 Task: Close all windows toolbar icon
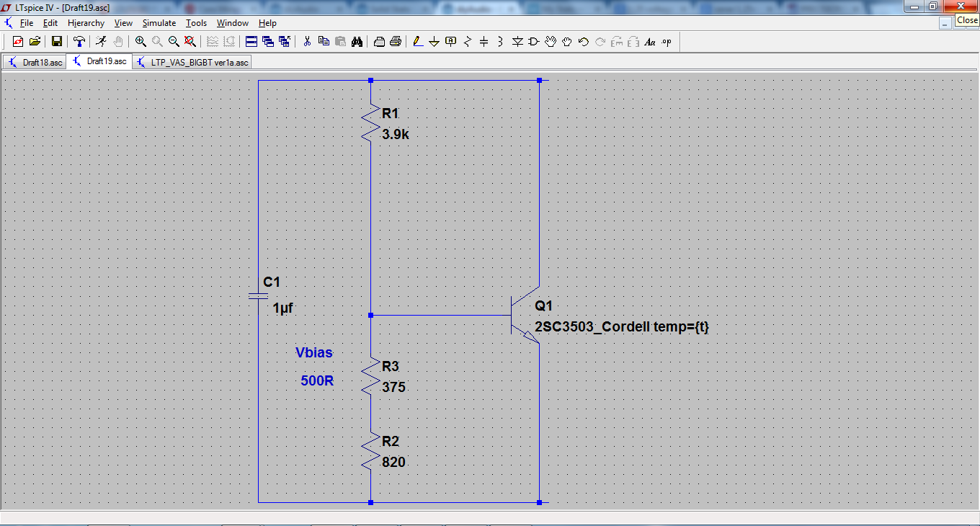tap(285, 42)
